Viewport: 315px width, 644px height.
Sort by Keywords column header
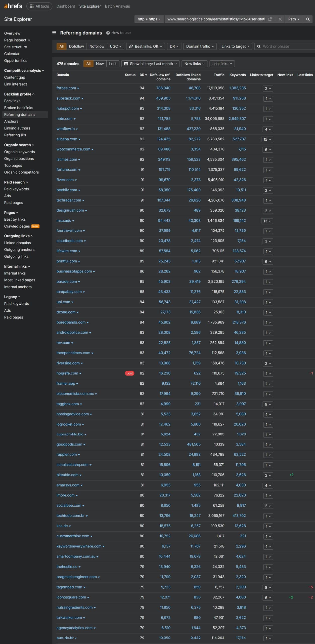click(x=238, y=75)
